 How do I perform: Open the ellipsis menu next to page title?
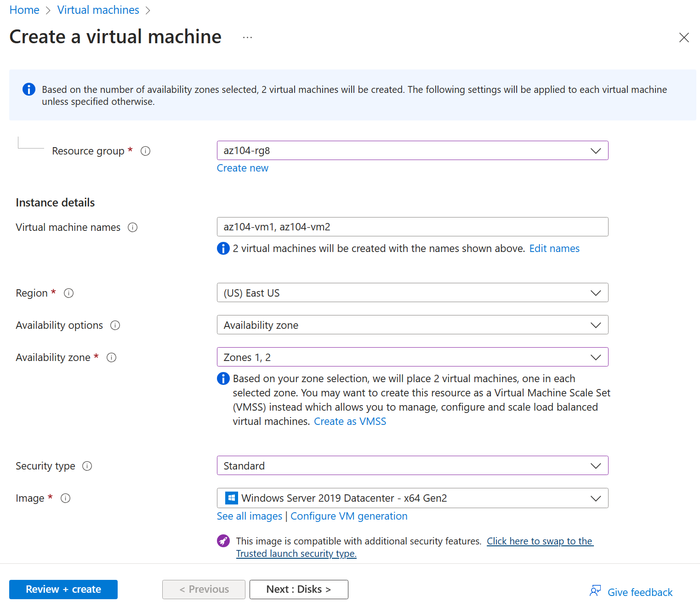pyautogui.click(x=247, y=37)
